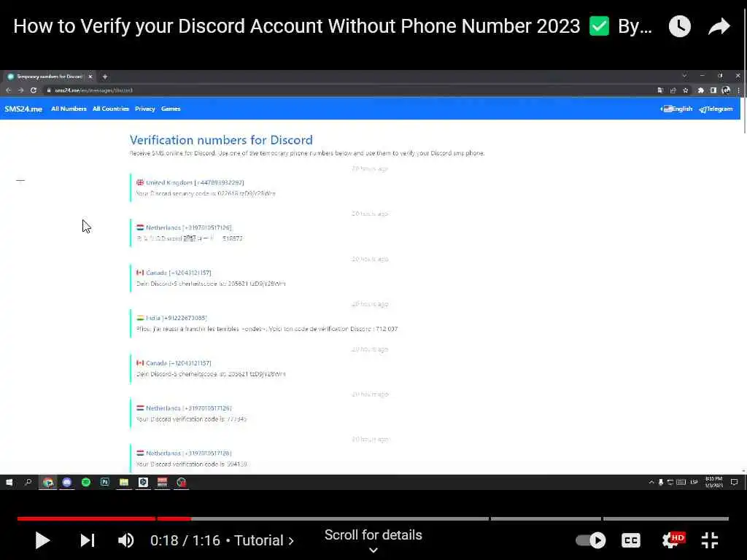This screenshot has height=560, width=747.
Task: Toggle autoplay switch
Action: (x=591, y=540)
